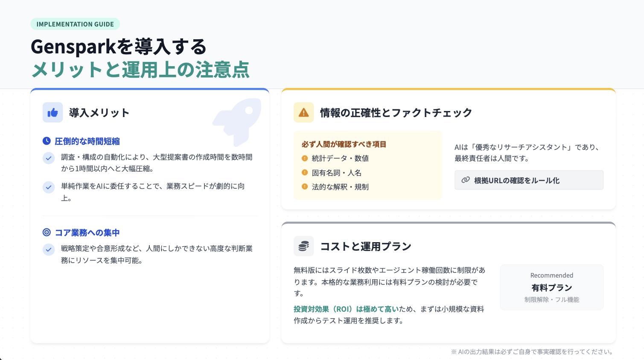
Task: Toggle the checkmark beside 調査・構成の自動化 item
Action: click(49, 158)
